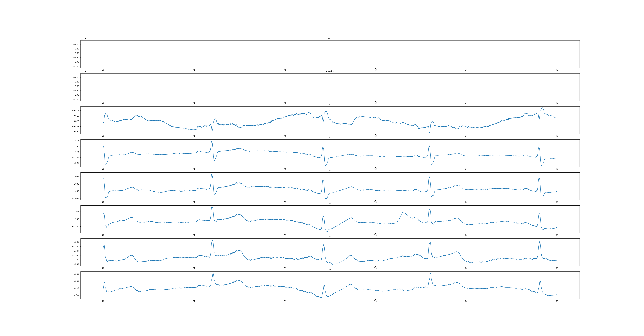Screen dimensions: 644x336
Task: Click the −1.226 y-axis label of V2
Action: pos(75,163)
